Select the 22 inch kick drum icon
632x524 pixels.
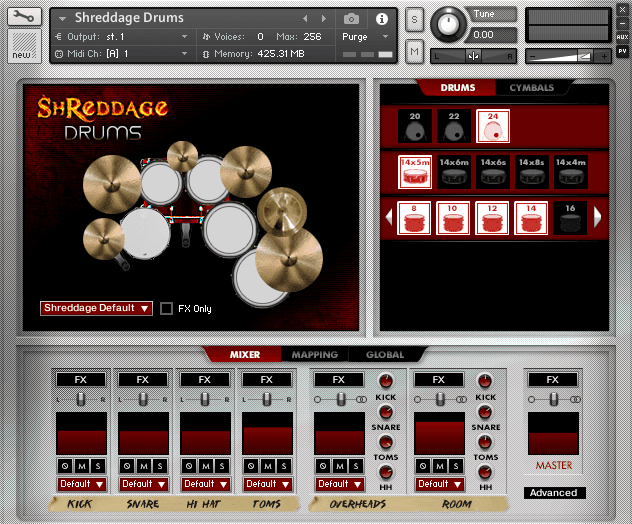(x=454, y=126)
